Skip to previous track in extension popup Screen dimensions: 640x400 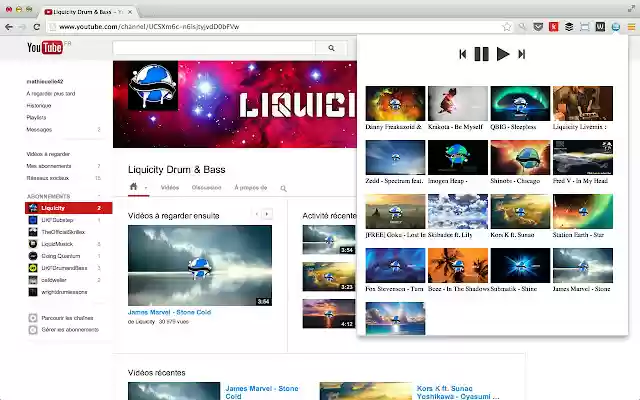click(462, 54)
